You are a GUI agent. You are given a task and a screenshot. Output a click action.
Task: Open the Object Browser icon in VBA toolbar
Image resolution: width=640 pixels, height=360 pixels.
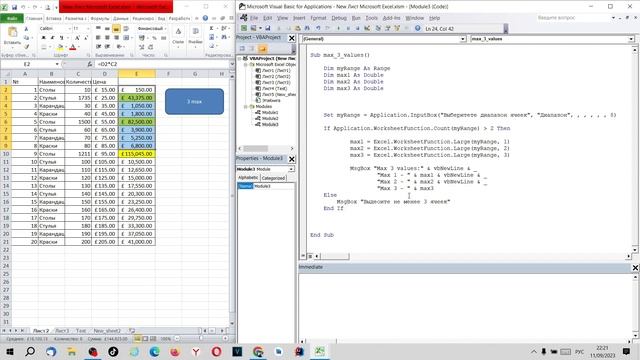(397, 28)
